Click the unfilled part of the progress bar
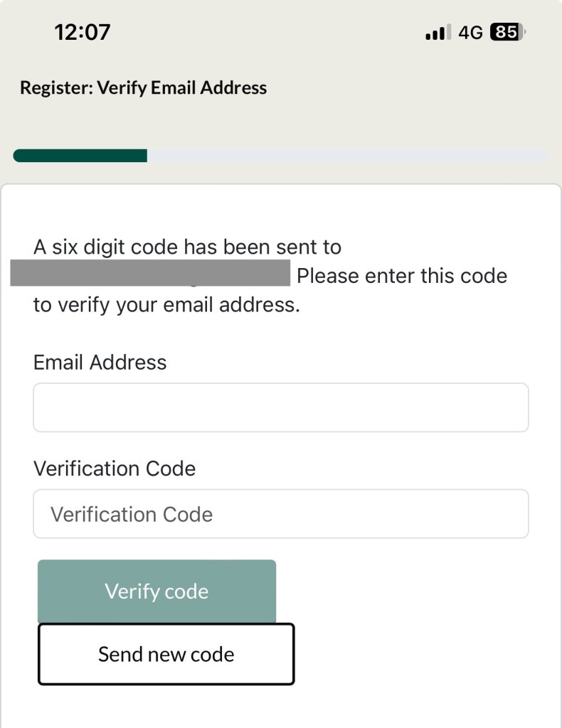Screen dimensions: 562x728 [x=347, y=156]
